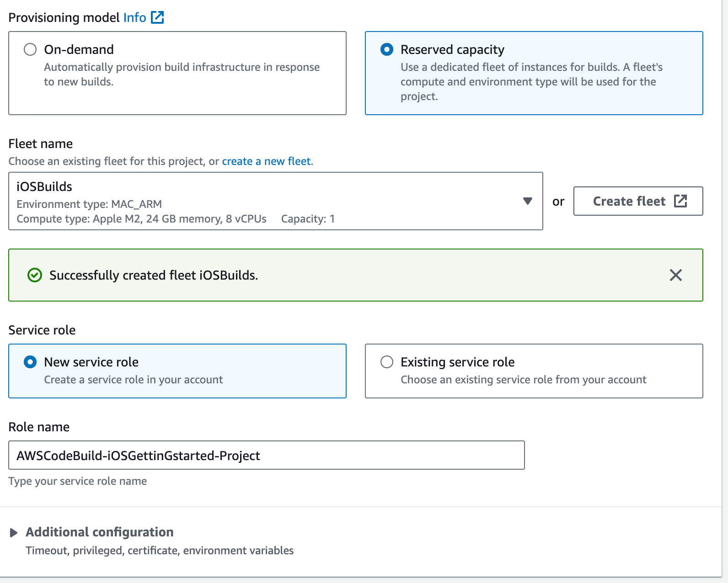The width and height of the screenshot is (728, 583).
Task: Click the green success checkmark icon
Action: point(35,275)
